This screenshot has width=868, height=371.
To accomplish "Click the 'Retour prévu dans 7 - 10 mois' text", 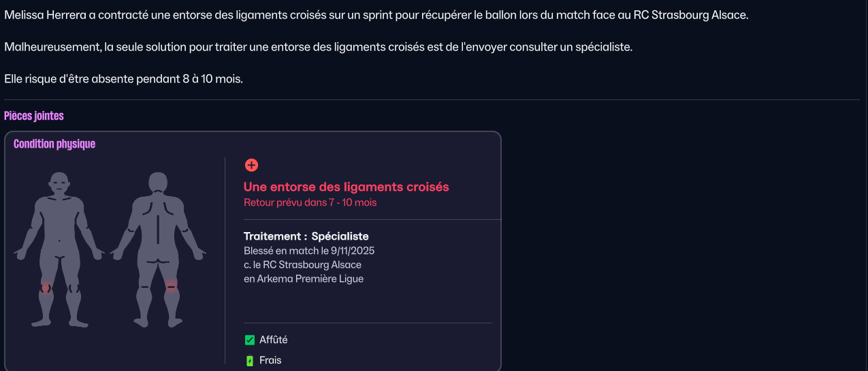I will (310, 202).
